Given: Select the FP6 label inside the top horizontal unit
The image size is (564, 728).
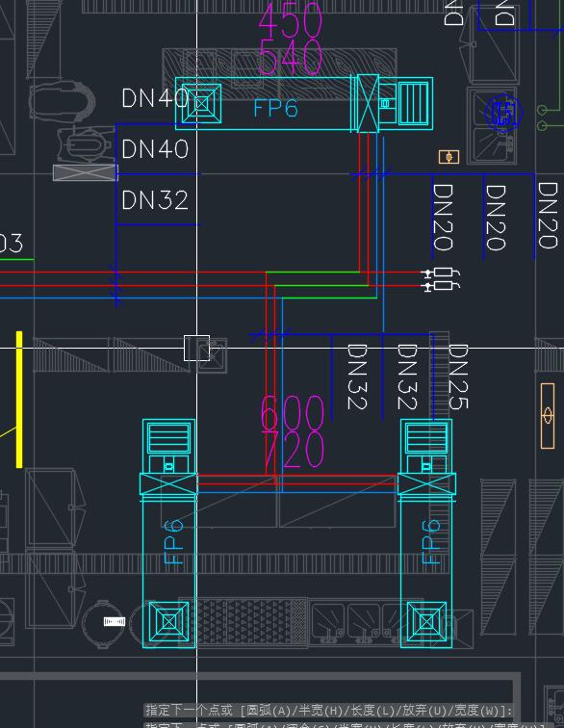Looking at the screenshot, I should [x=275, y=109].
